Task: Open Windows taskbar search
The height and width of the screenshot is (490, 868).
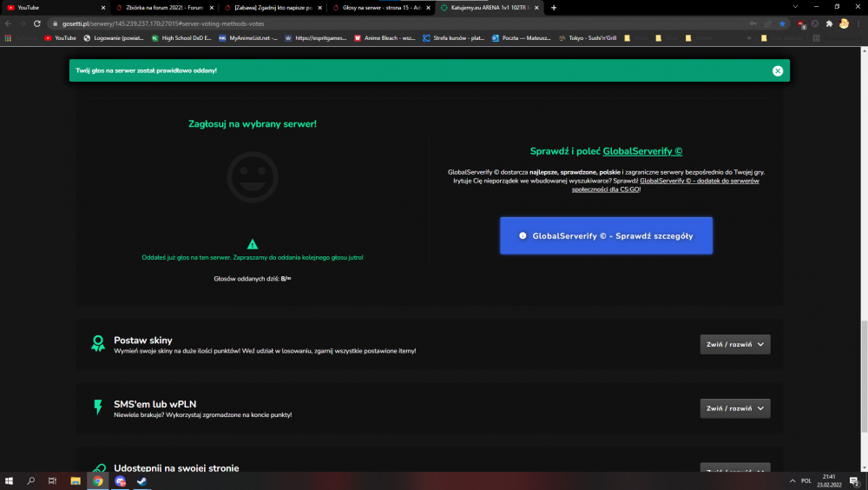Action: (30, 481)
